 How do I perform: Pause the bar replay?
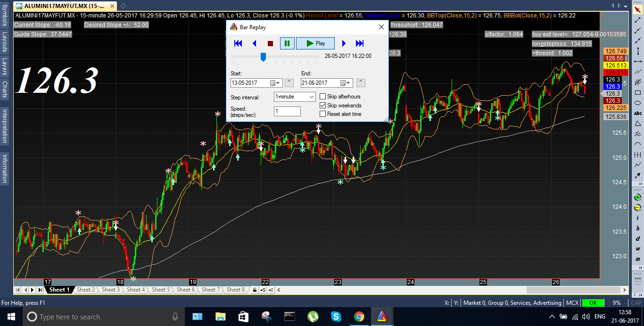click(287, 43)
